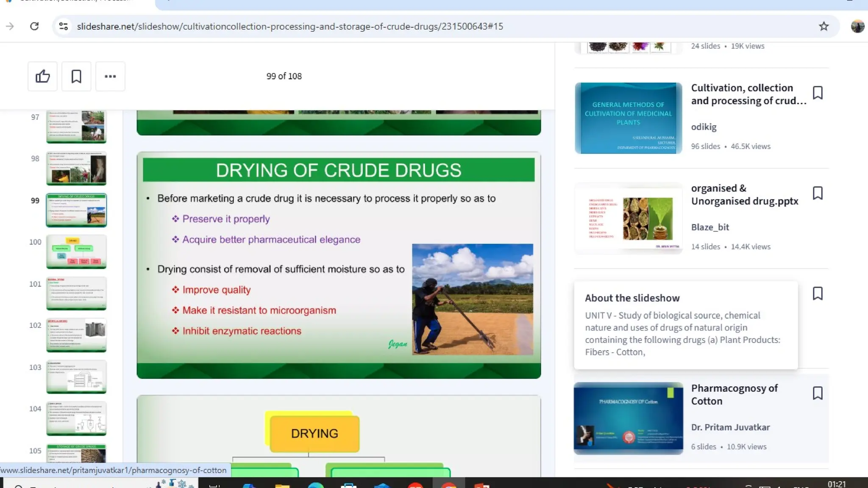The height and width of the screenshot is (488, 868).
Task: Visit author odikig's profile
Action: click(704, 127)
